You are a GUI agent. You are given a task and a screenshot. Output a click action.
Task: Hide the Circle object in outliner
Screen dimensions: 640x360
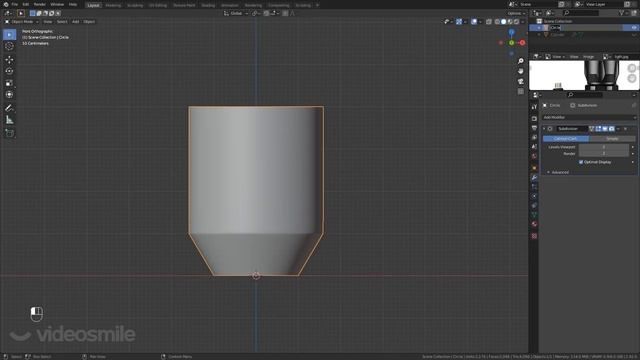click(634, 28)
